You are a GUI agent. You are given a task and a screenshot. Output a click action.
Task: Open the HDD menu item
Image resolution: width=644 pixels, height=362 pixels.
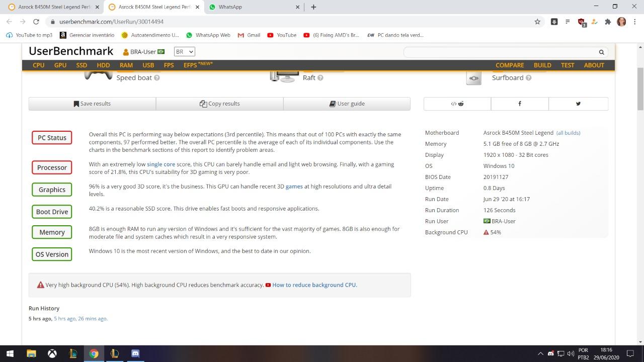coord(103,65)
